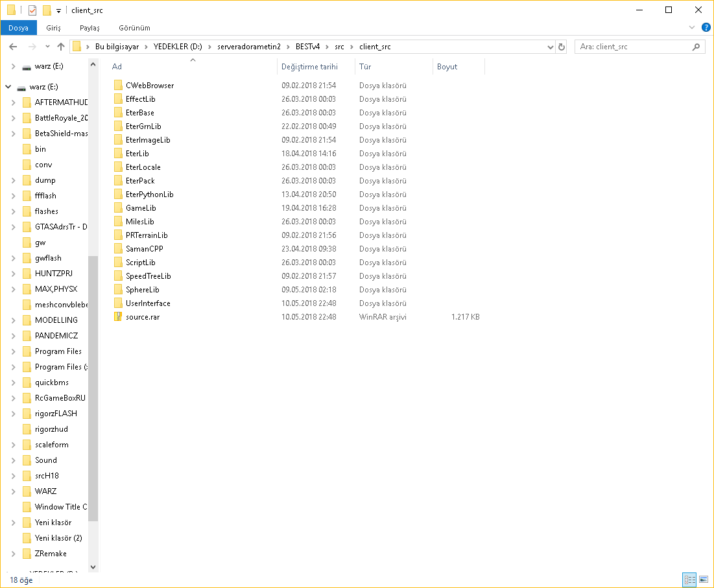Switch to Large icons view icon
Image resolution: width=714 pixels, height=588 pixels.
pyautogui.click(x=704, y=580)
